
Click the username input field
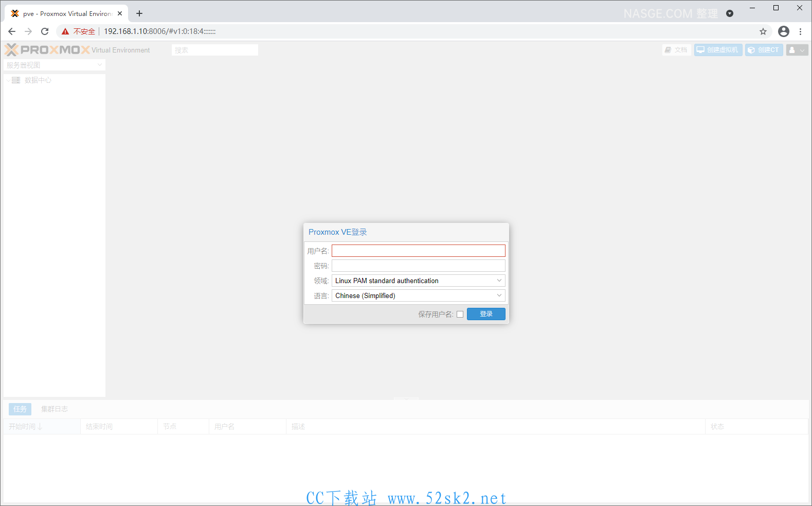pyautogui.click(x=418, y=251)
